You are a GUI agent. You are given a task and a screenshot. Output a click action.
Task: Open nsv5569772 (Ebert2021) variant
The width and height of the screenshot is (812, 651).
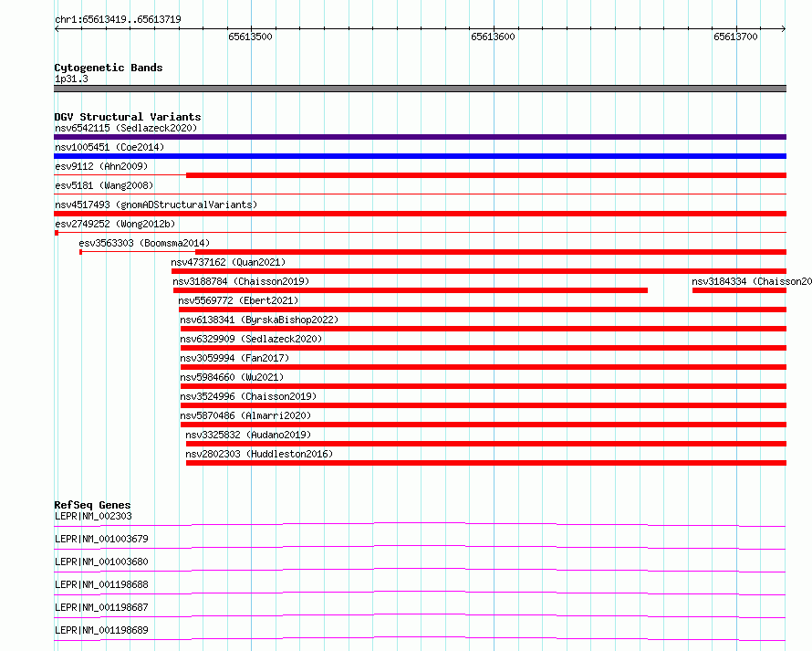pos(238,300)
